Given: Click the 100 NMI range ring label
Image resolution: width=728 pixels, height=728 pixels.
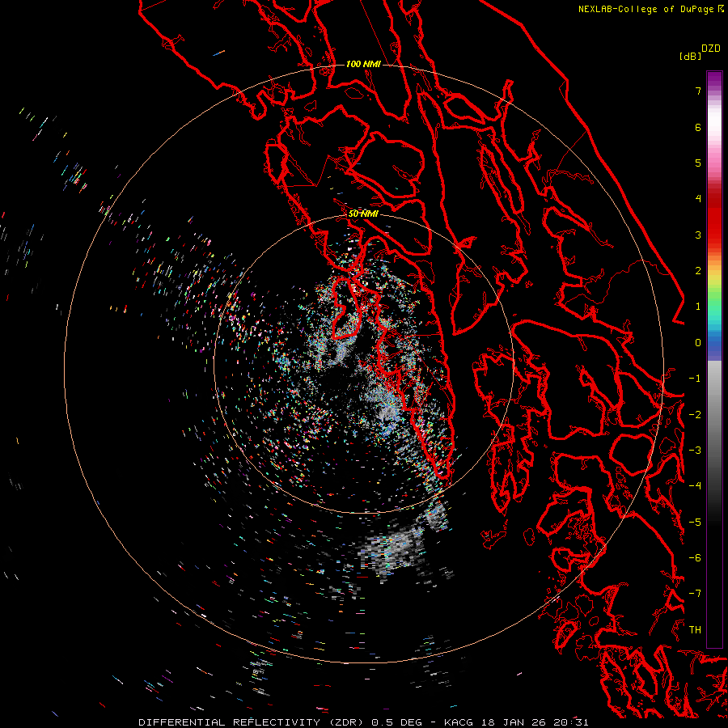Looking at the screenshot, I should 363,64.
